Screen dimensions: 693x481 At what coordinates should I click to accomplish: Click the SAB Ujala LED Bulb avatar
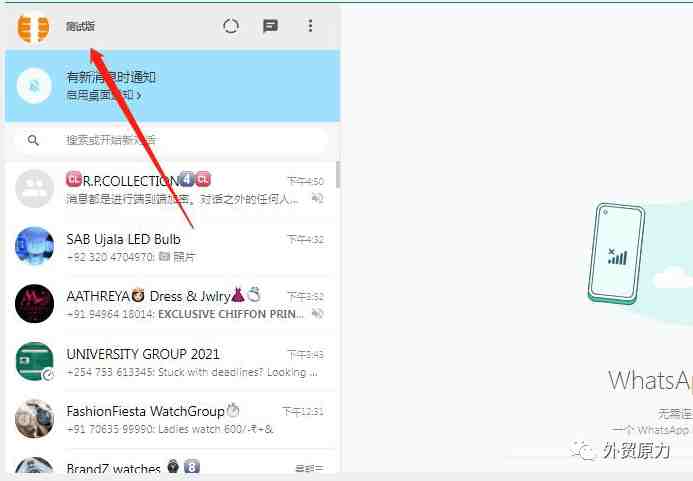pos(34,246)
